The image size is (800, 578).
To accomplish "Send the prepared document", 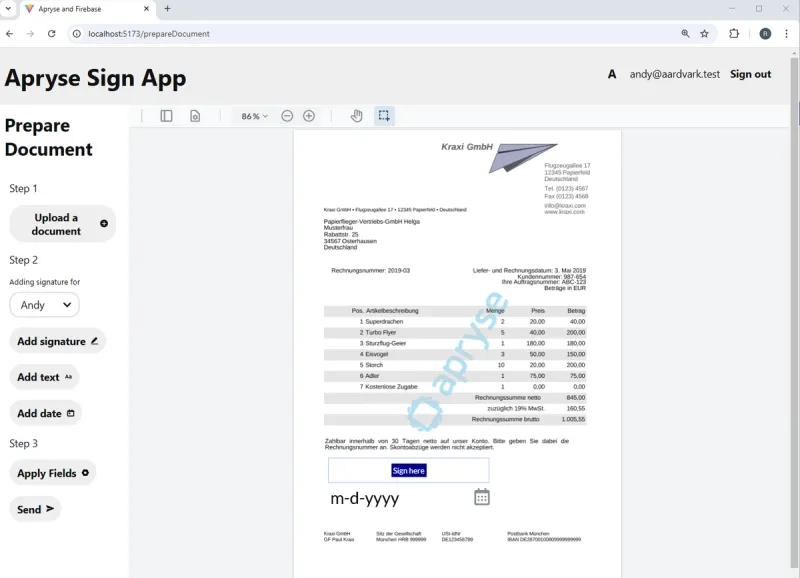I will click(35, 509).
